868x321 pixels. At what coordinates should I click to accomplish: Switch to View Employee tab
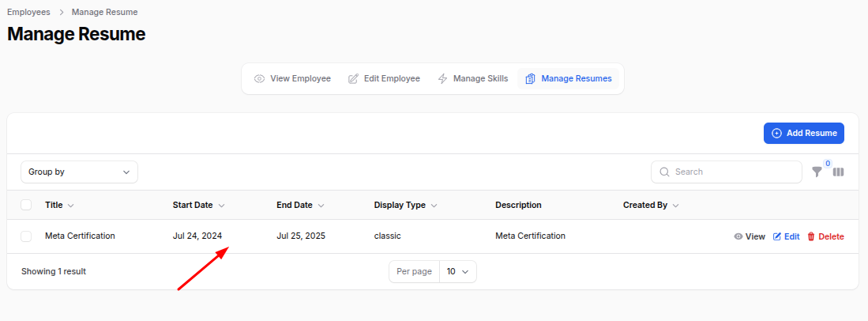click(292, 79)
